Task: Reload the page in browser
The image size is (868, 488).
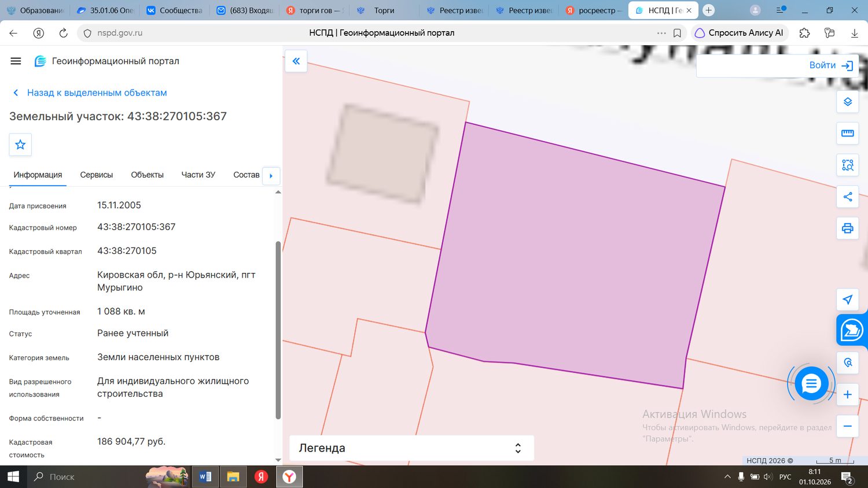Action: [64, 33]
